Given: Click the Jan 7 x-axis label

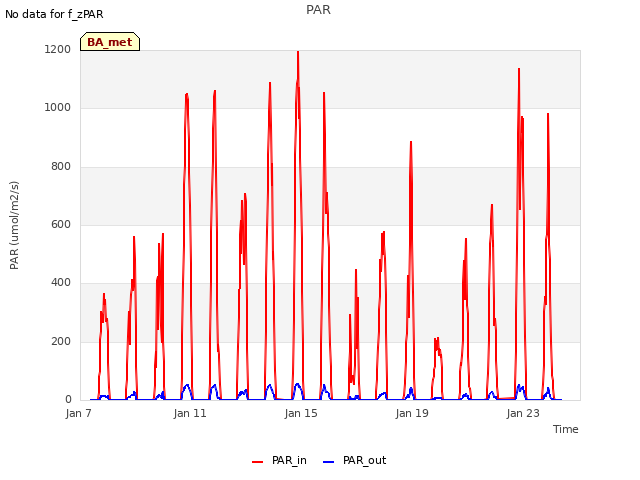Looking at the screenshot, I should (78, 413).
